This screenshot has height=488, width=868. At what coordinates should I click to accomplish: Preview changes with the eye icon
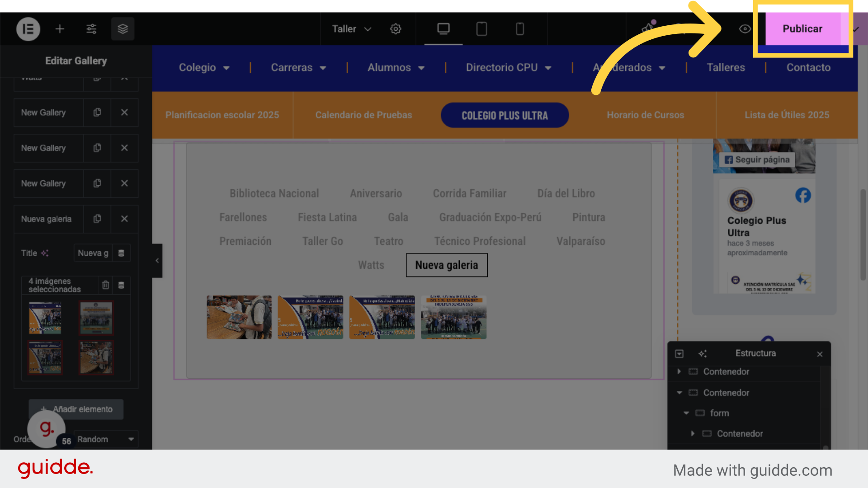click(745, 29)
